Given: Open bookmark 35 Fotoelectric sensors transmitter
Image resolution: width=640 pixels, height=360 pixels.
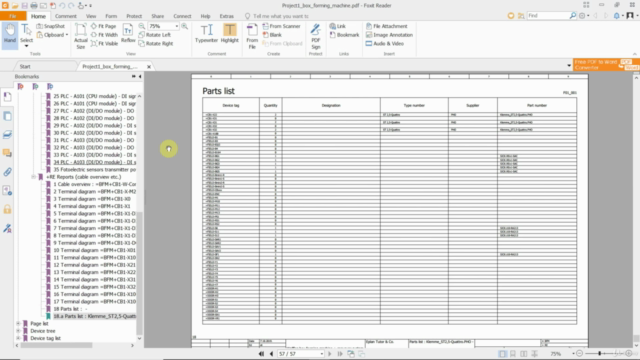Looking at the screenshot, I should (x=95, y=169).
